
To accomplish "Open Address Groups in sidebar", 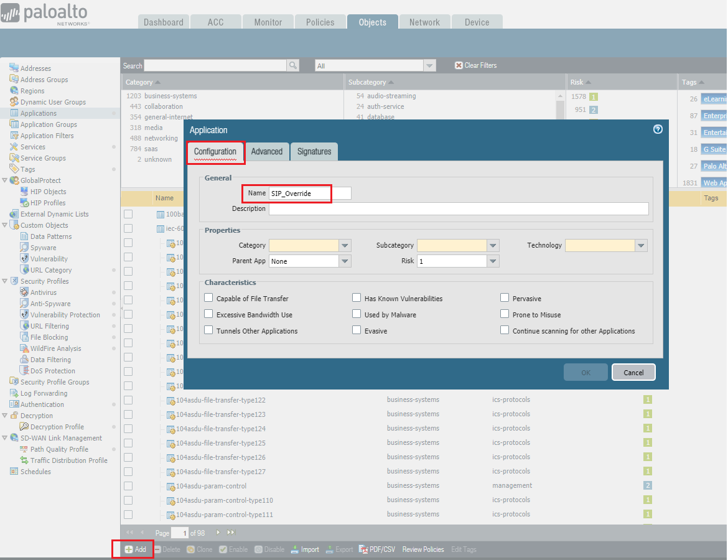I will point(44,80).
